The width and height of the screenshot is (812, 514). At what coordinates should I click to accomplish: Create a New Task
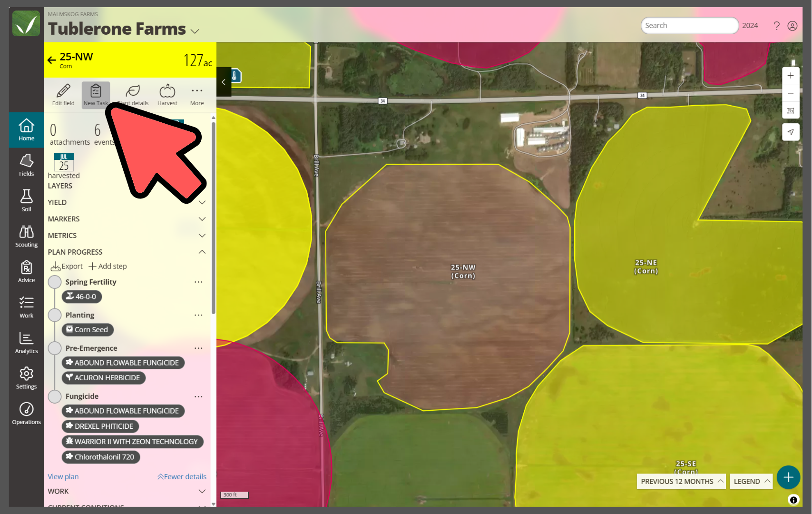coord(96,95)
